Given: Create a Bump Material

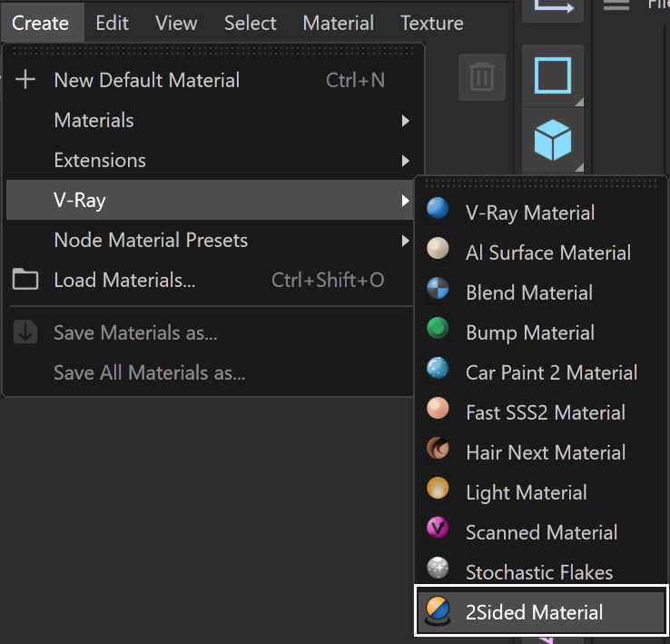Looking at the screenshot, I should [x=541, y=332].
